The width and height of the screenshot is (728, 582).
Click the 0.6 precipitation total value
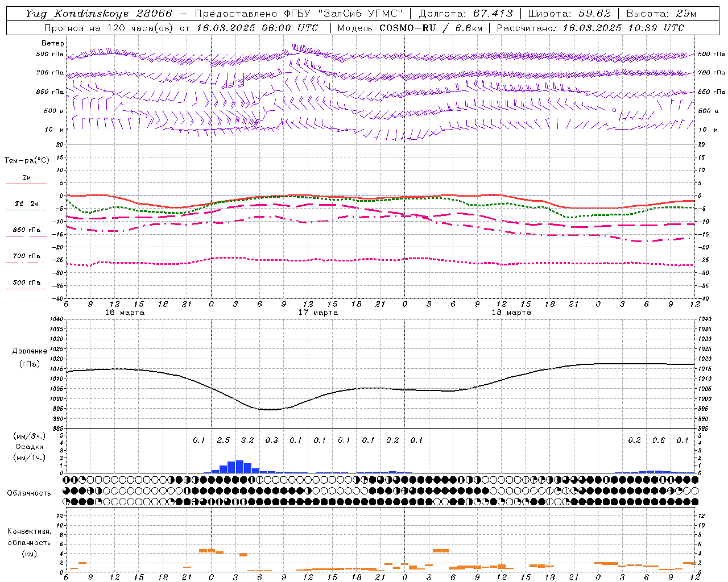pos(659,440)
